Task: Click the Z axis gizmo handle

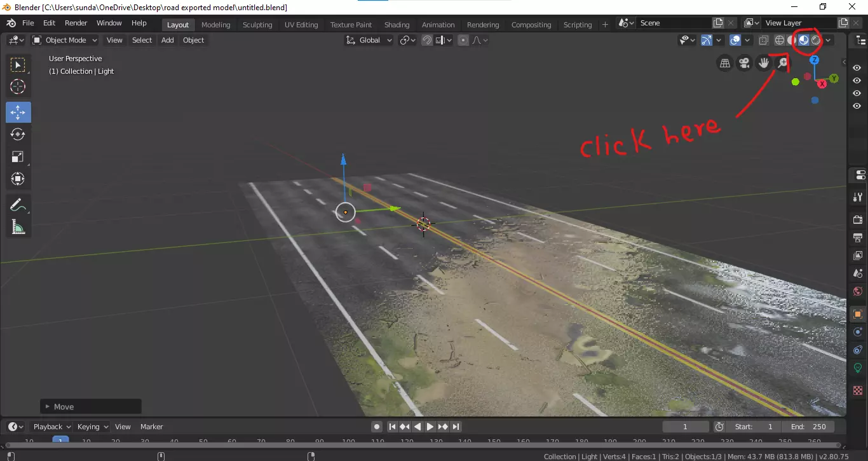Action: tap(814, 60)
